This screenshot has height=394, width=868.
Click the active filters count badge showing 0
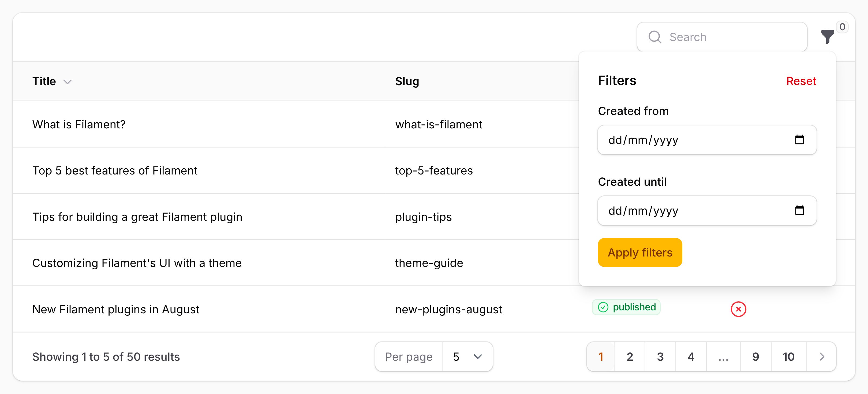coord(842,27)
